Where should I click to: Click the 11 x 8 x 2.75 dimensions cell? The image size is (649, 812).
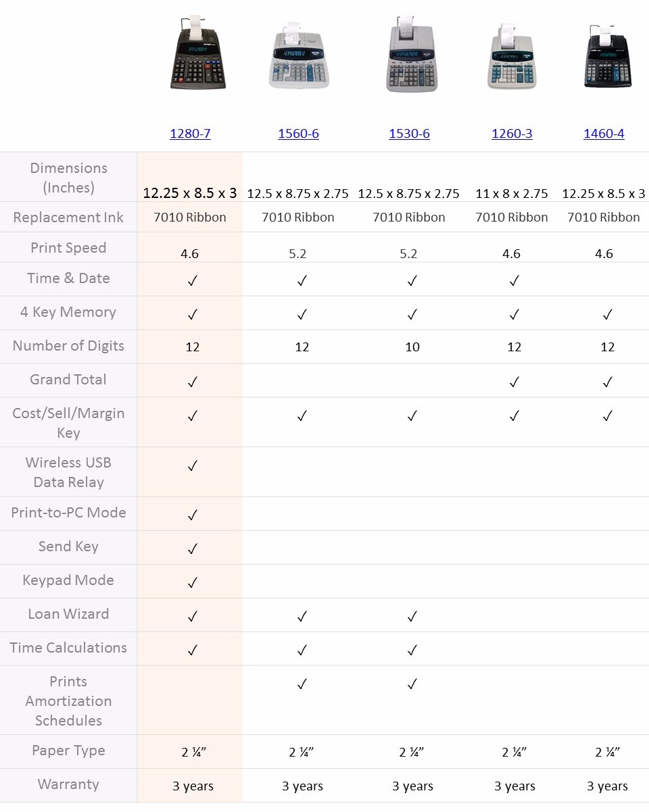point(512,194)
